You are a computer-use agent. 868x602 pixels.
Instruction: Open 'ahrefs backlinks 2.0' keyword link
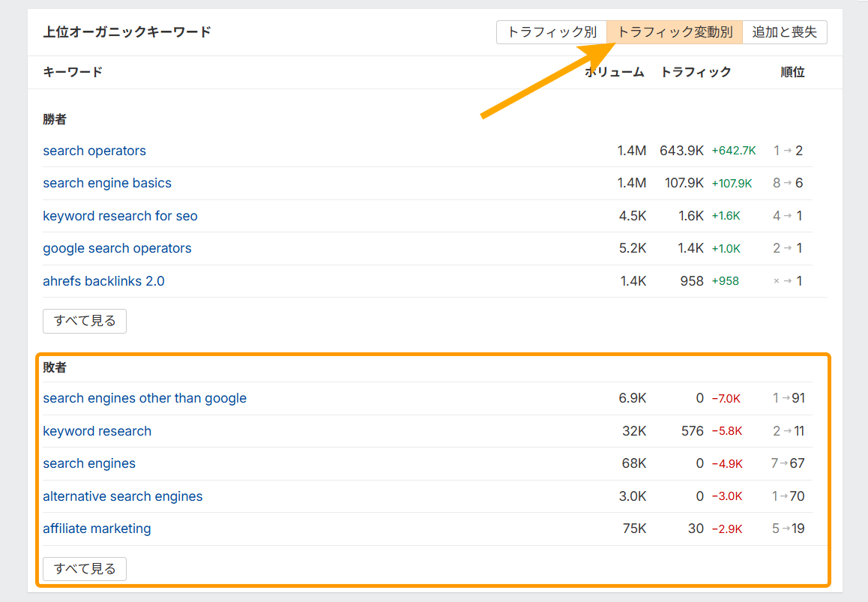[x=103, y=281]
